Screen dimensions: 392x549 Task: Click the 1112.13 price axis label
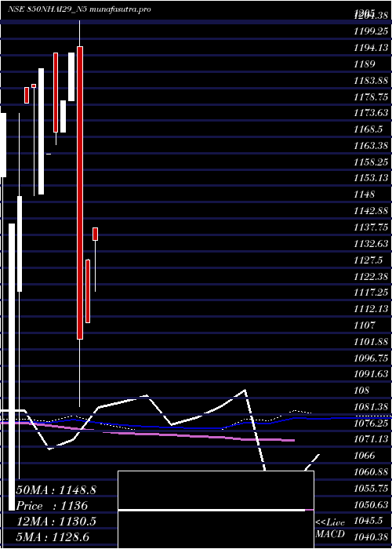(x=371, y=308)
